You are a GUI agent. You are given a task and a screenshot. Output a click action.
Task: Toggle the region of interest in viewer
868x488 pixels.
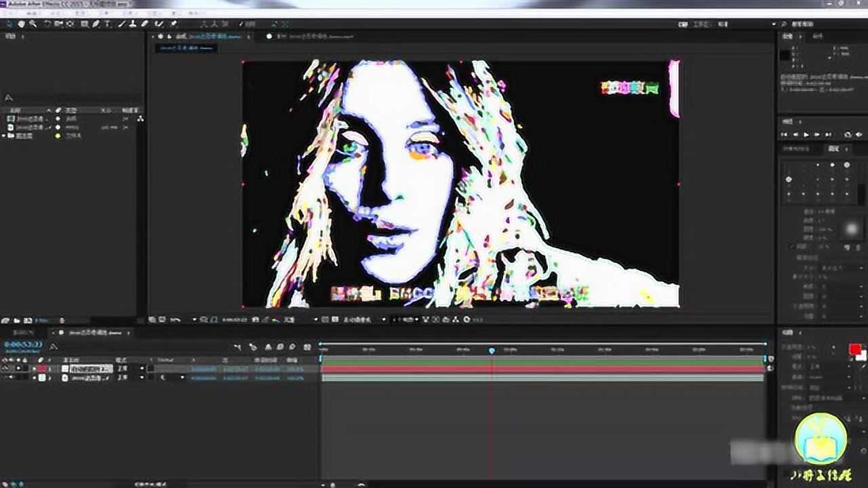[325, 319]
